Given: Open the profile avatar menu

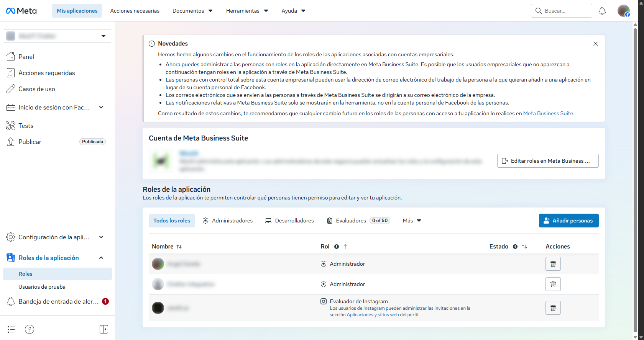Looking at the screenshot, I should (x=624, y=11).
